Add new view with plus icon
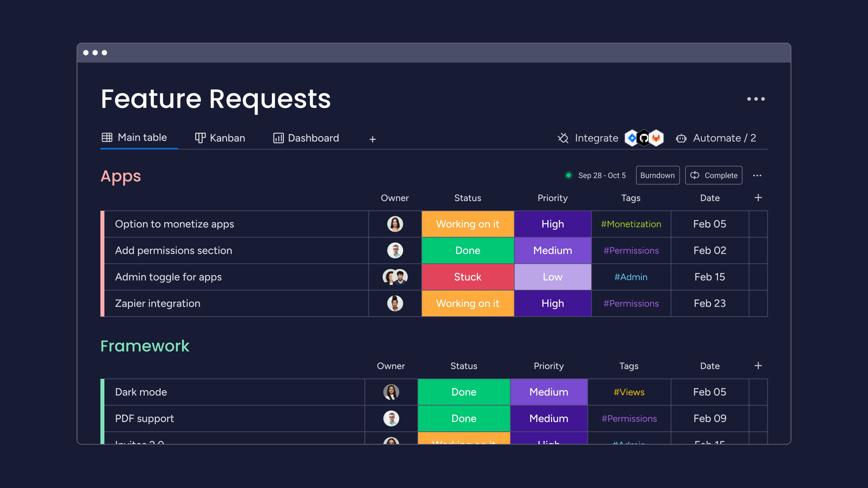Screen dimensions: 868x488 (373, 138)
